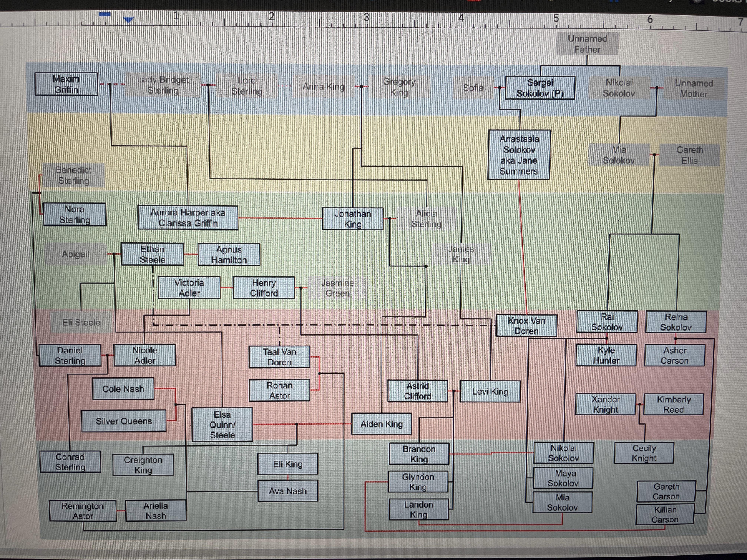Select the Aiden King box
Screen dimensions: 747x560
click(x=381, y=424)
